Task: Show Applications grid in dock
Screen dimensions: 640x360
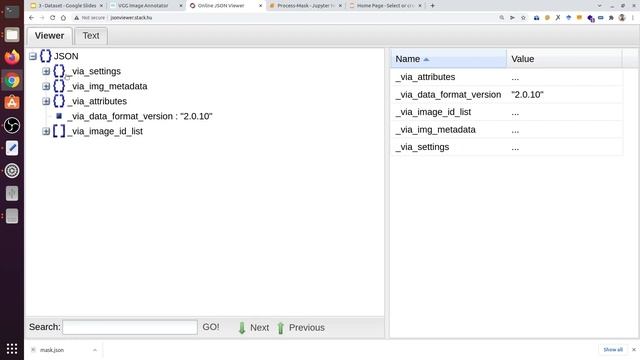Action: click(12, 349)
